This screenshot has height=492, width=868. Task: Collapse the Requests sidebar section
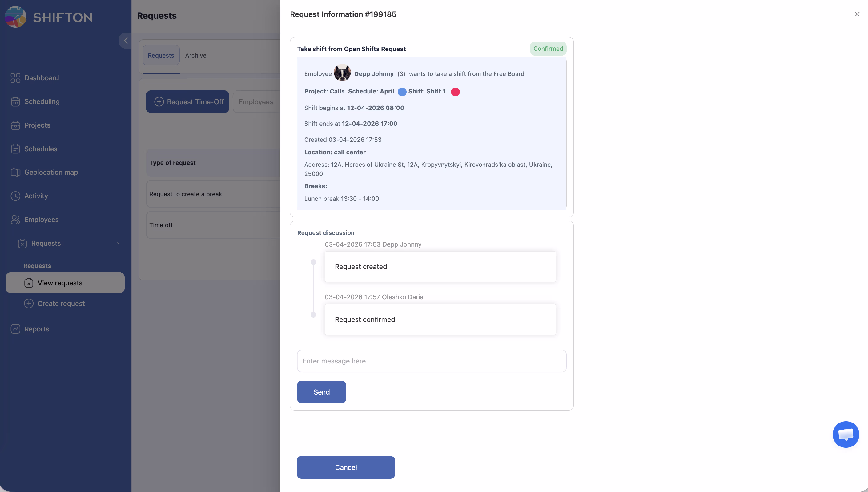pyautogui.click(x=117, y=243)
